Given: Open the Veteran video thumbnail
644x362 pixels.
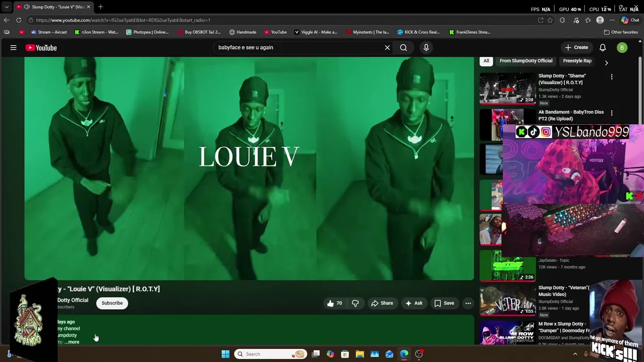Looking at the screenshot, I should pyautogui.click(x=508, y=300).
